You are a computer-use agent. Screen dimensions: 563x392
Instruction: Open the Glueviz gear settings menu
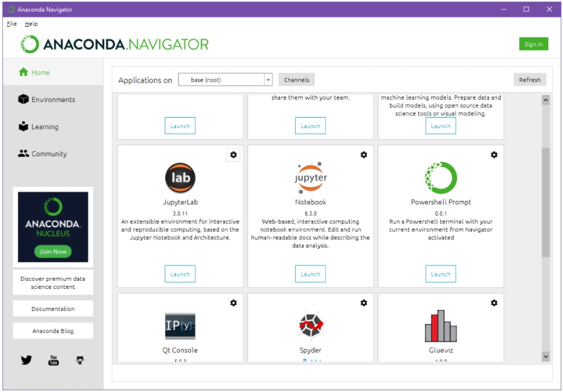pos(494,303)
